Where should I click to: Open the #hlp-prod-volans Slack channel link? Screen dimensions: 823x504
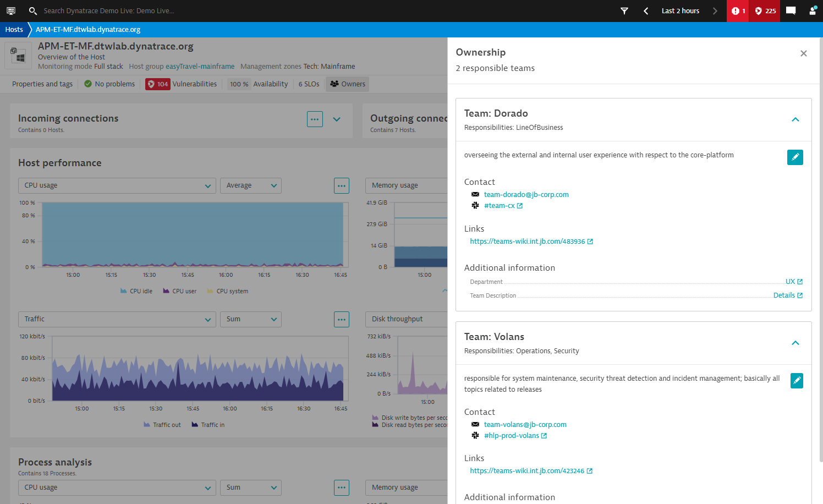512,435
